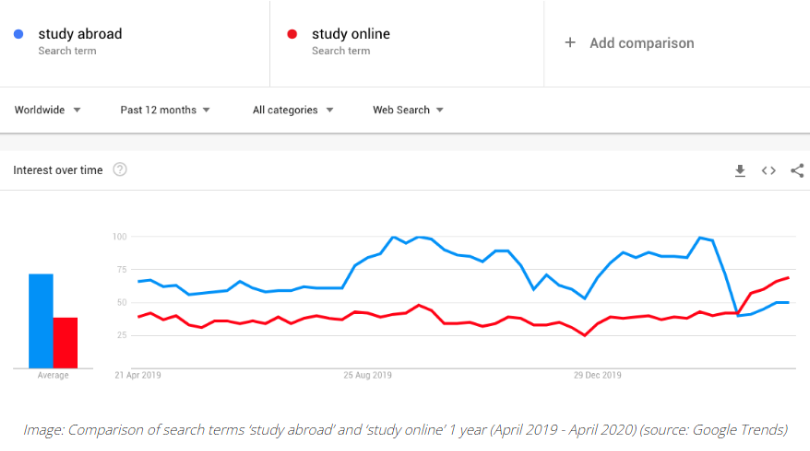Expand the Past 12 months time range
Viewport: 810px width, 451px height.
tap(165, 110)
